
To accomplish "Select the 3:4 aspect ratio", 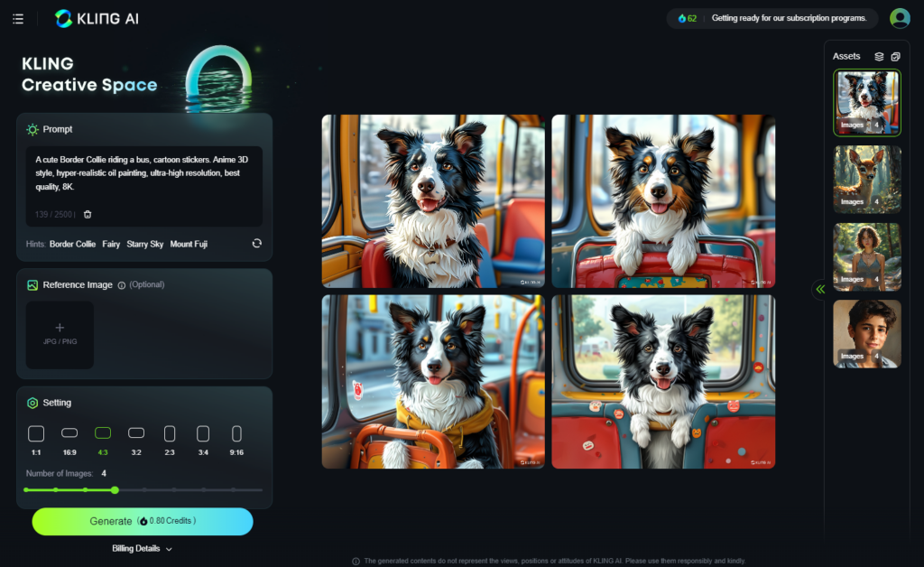I will tap(203, 441).
